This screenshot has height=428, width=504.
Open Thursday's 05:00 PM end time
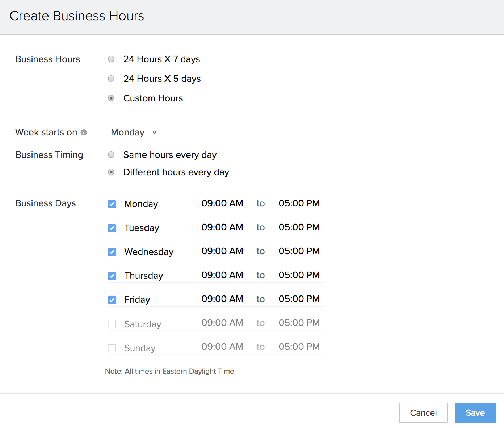pos(299,275)
